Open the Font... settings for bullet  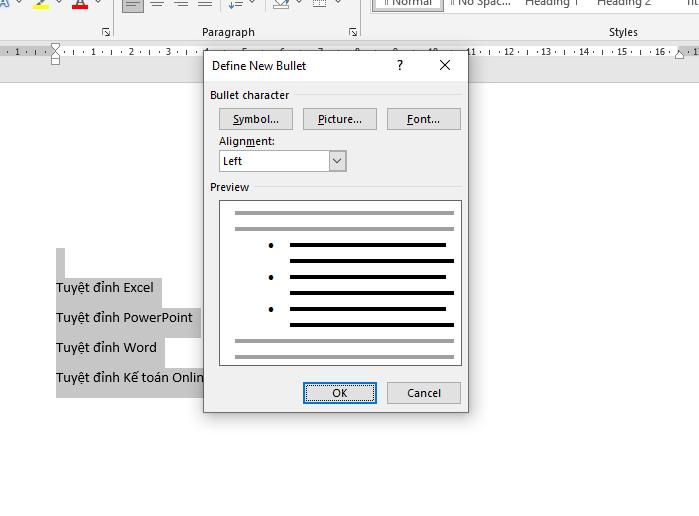[424, 119]
